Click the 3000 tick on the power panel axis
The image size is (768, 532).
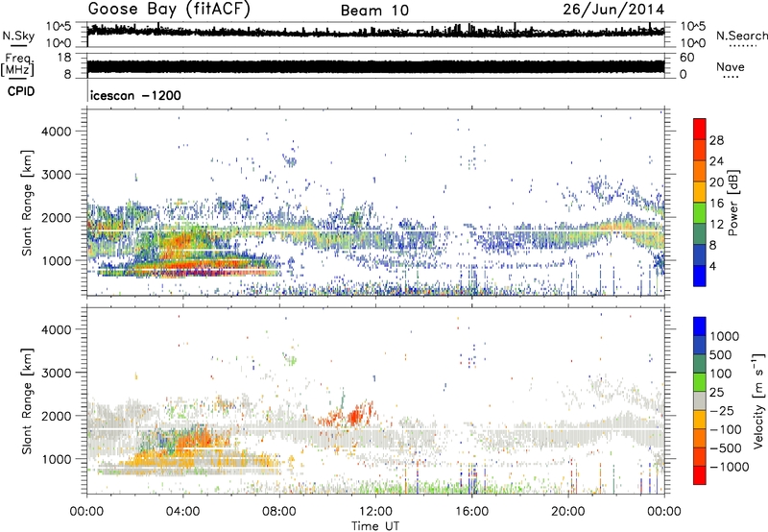[56, 175]
